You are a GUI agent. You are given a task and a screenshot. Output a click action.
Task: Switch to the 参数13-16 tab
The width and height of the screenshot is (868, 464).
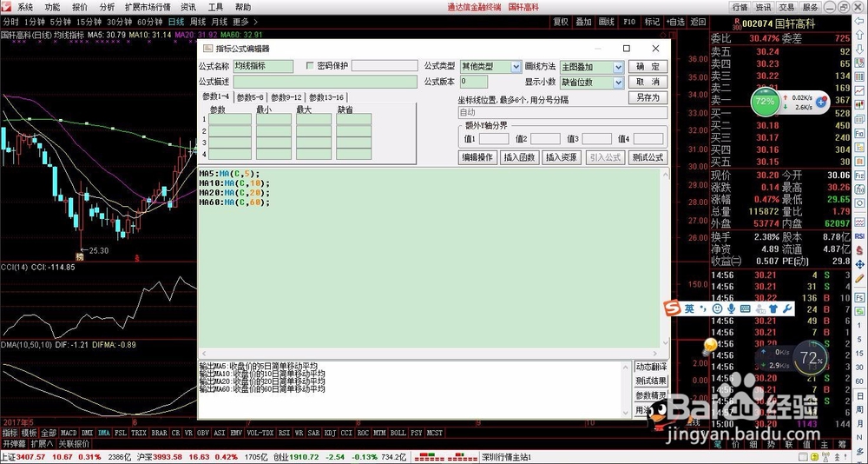point(326,97)
